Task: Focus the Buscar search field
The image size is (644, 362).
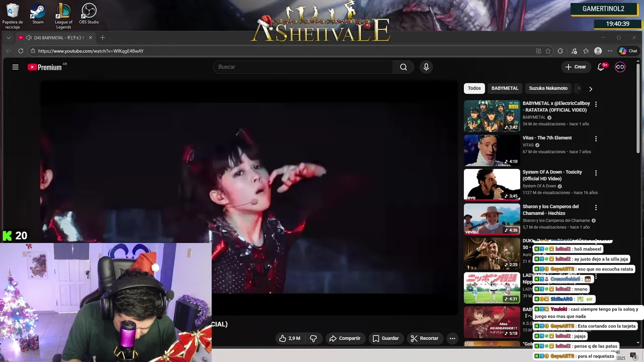Action: point(303,67)
